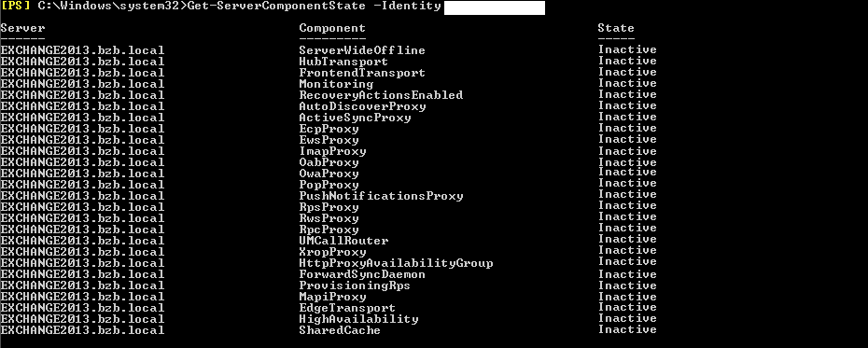This screenshot has height=348, width=868.
Task: Click the server name in the EdgeTransport row
Action: pos(82,308)
